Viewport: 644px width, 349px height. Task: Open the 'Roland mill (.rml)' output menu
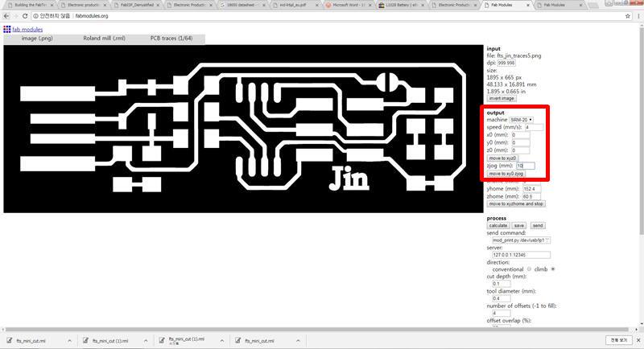[105, 38]
